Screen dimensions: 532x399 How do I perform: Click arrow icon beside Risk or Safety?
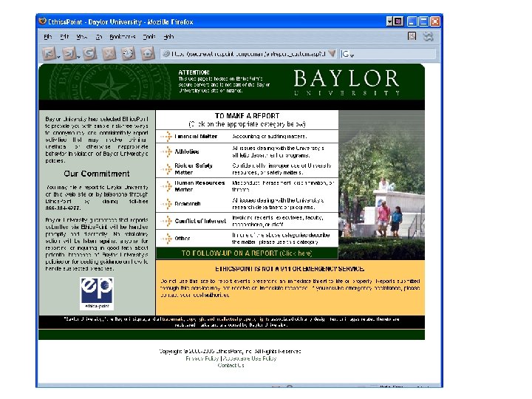[166, 169]
